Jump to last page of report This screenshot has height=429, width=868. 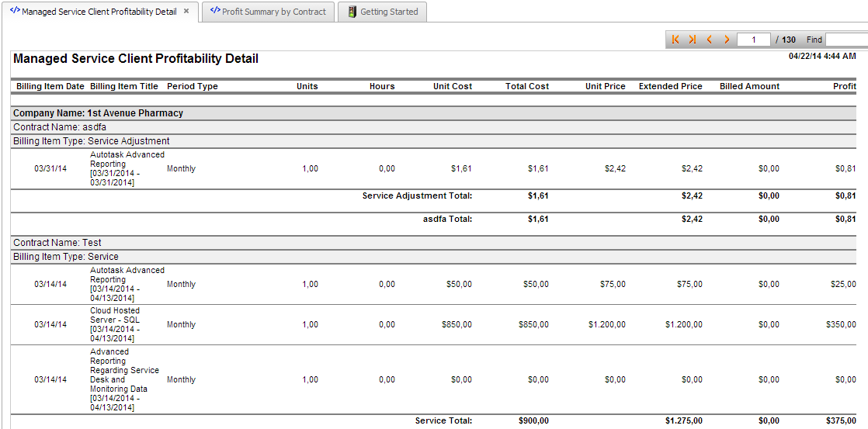(x=692, y=40)
